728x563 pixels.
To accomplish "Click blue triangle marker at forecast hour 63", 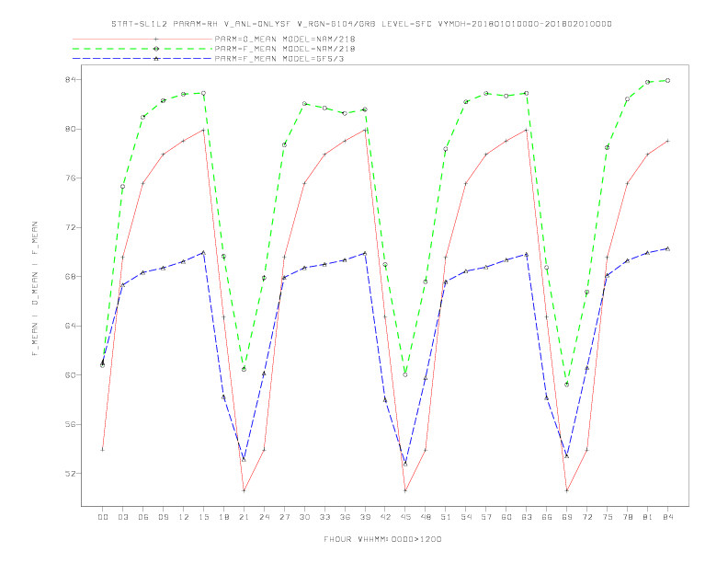I will pyautogui.click(x=527, y=254).
